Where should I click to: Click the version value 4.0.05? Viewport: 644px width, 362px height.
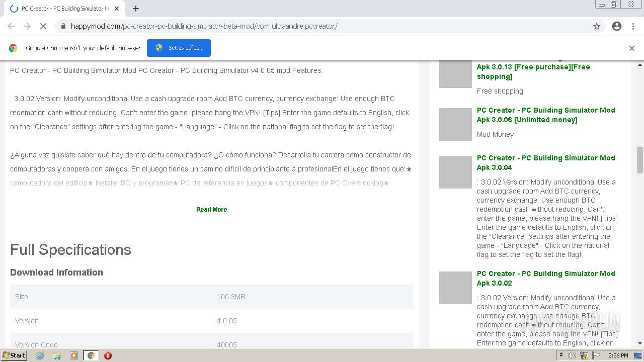click(x=227, y=321)
